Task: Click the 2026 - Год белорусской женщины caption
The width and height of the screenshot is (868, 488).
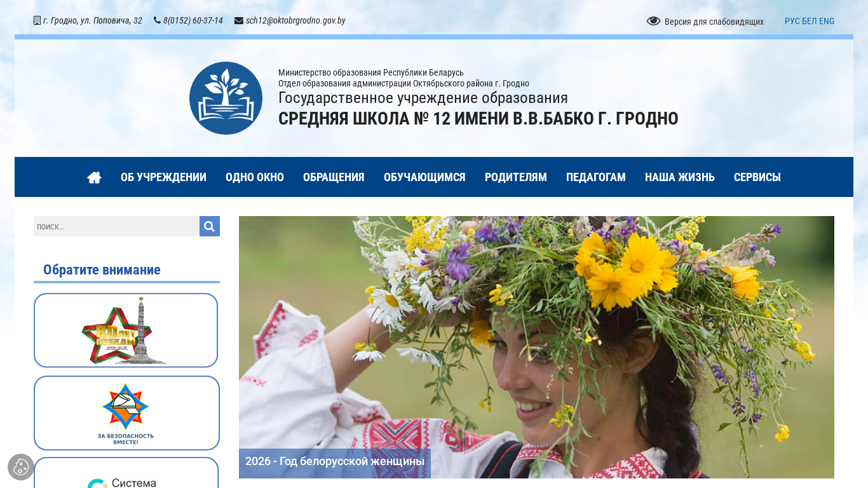Action: pos(335,461)
